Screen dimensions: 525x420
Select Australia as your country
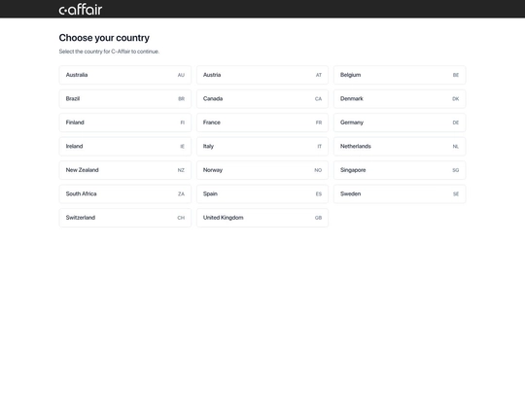[x=125, y=75]
